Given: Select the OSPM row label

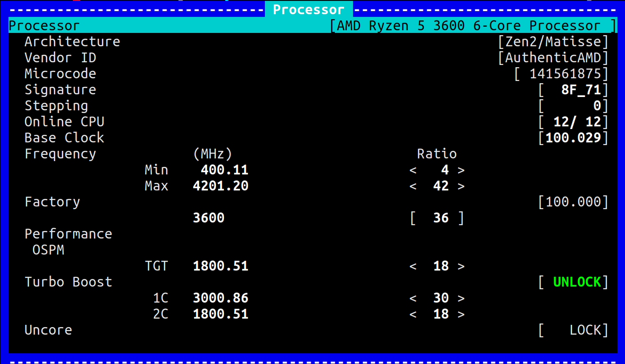Looking at the screenshot, I should [48, 250].
